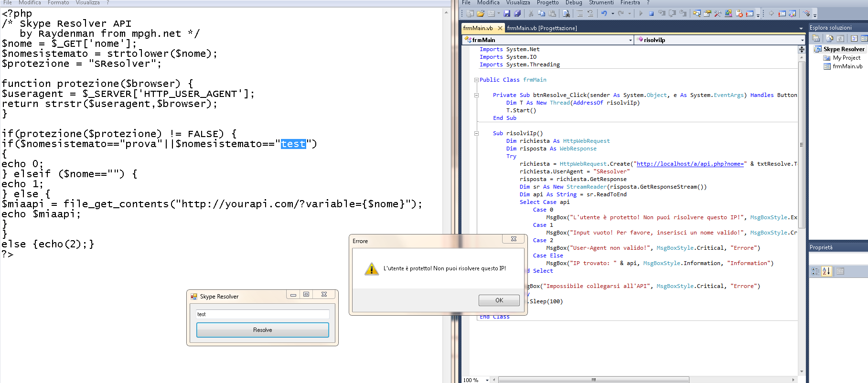Click Refresh icon in Solution Explorer
The image size is (868, 383).
[840, 38]
